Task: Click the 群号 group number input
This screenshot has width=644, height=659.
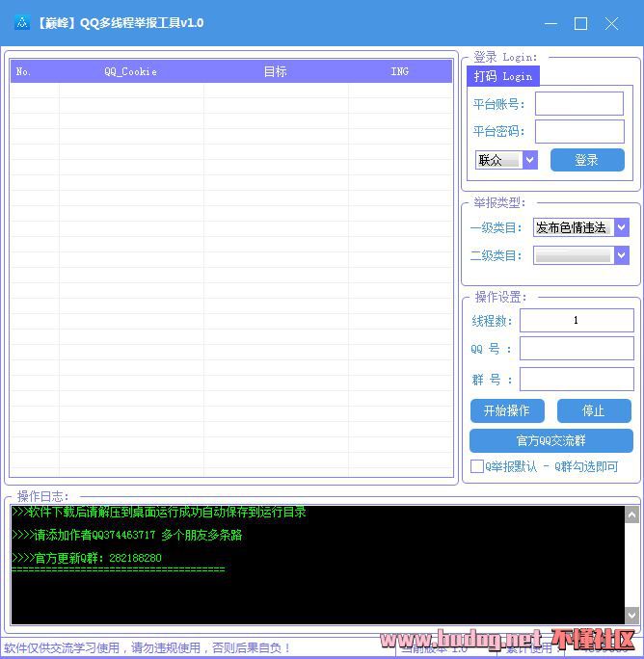Action: point(576,379)
